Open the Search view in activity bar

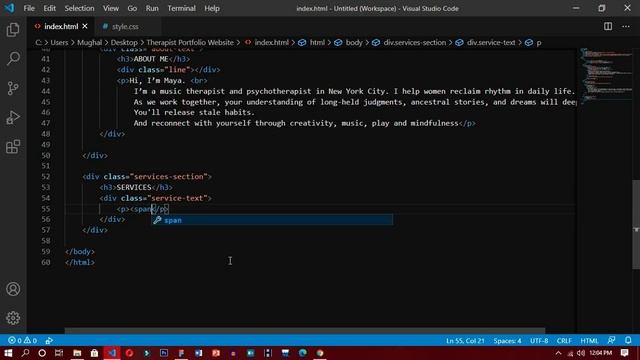[x=13, y=59]
